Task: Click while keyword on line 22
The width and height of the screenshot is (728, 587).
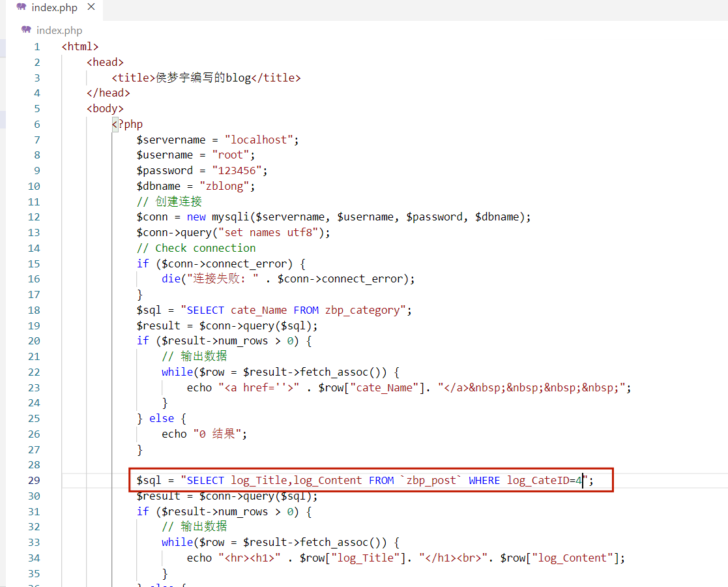Action: click(x=177, y=372)
